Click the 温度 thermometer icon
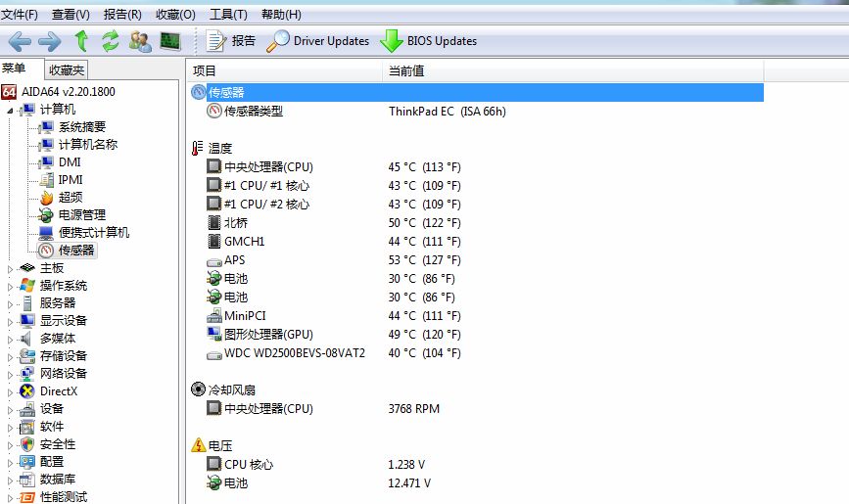 (x=198, y=149)
